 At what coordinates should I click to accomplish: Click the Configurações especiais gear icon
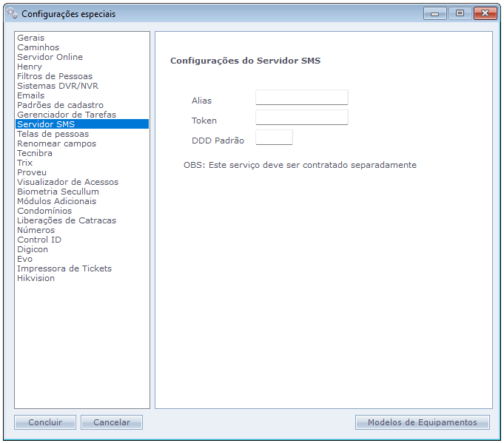point(12,13)
